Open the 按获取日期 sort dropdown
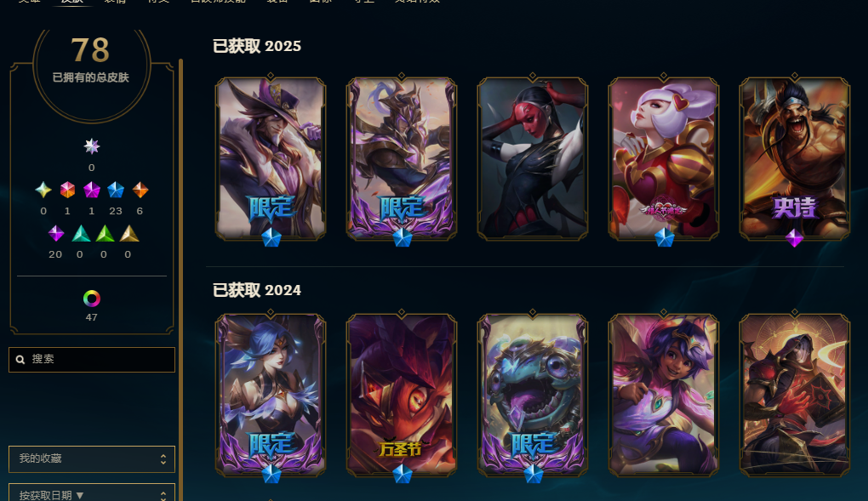Image resolution: width=868 pixels, height=501 pixels. click(x=92, y=492)
